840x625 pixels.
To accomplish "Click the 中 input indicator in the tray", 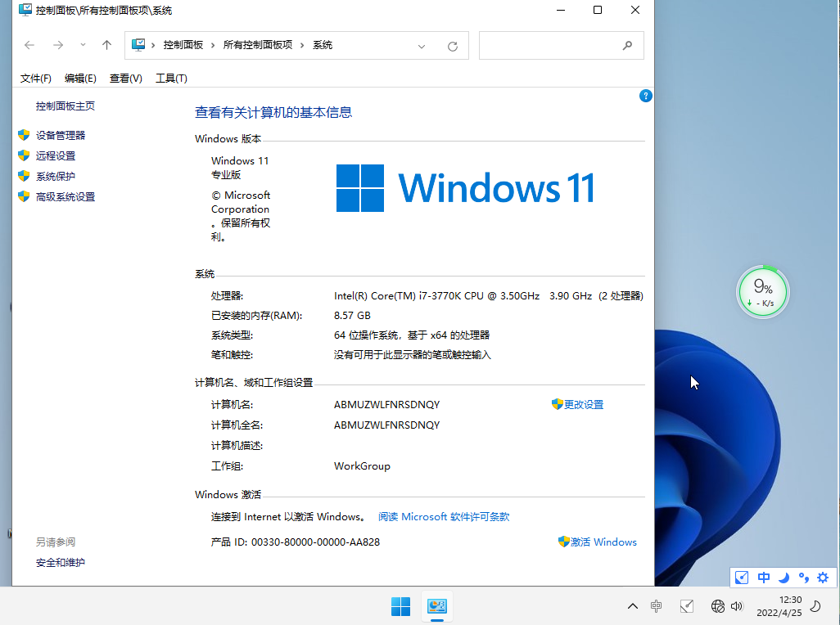I will 657,606.
